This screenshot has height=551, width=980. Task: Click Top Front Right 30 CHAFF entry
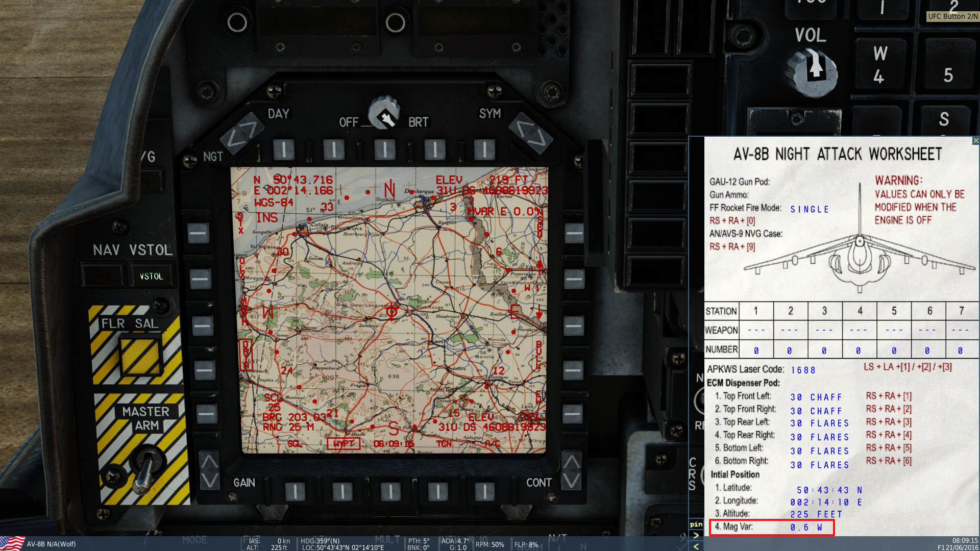click(x=816, y=411)
